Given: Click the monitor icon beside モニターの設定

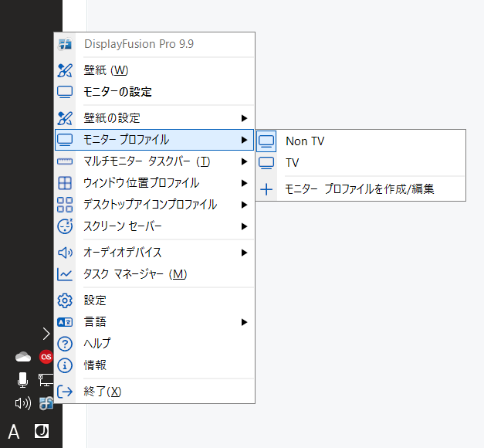Looking at the screenshot, I should (x=65, y=92).
